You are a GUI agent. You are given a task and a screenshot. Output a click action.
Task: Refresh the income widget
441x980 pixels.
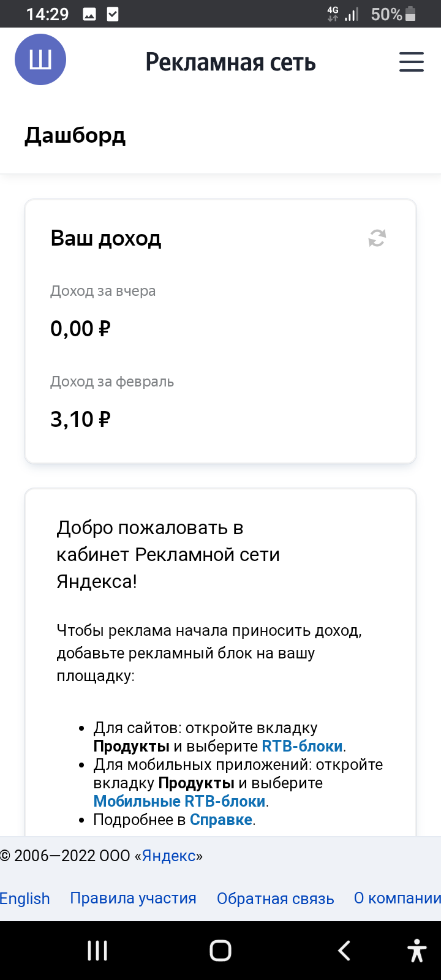[x=377, y=238]
